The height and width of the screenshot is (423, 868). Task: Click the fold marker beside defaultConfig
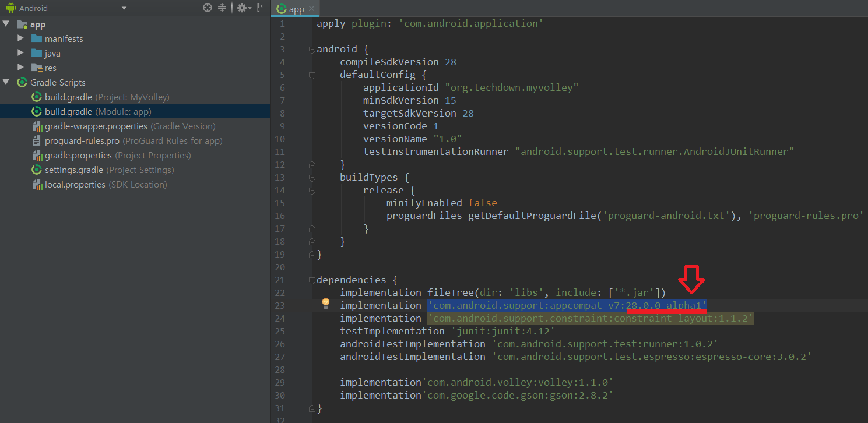(x=312, y=75)
